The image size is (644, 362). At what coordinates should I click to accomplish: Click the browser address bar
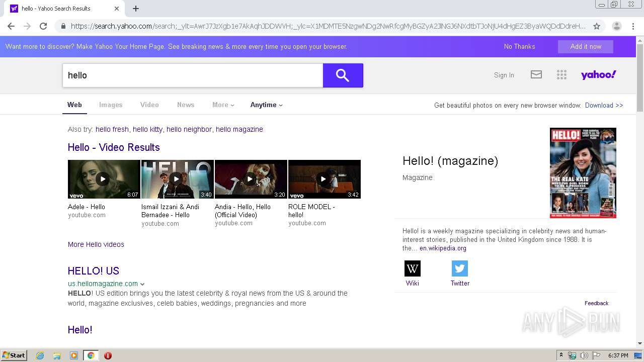point(328,26)
